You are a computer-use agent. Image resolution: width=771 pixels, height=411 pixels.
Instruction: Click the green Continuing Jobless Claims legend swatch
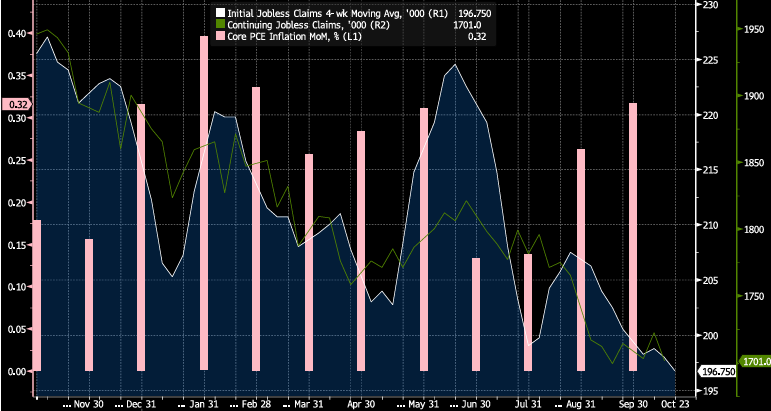tap(220, 24)
